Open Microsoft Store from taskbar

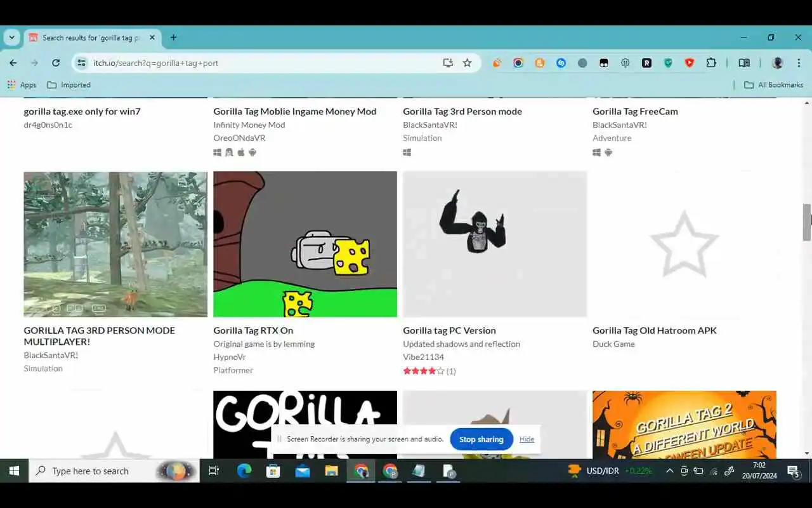[273, 471]
